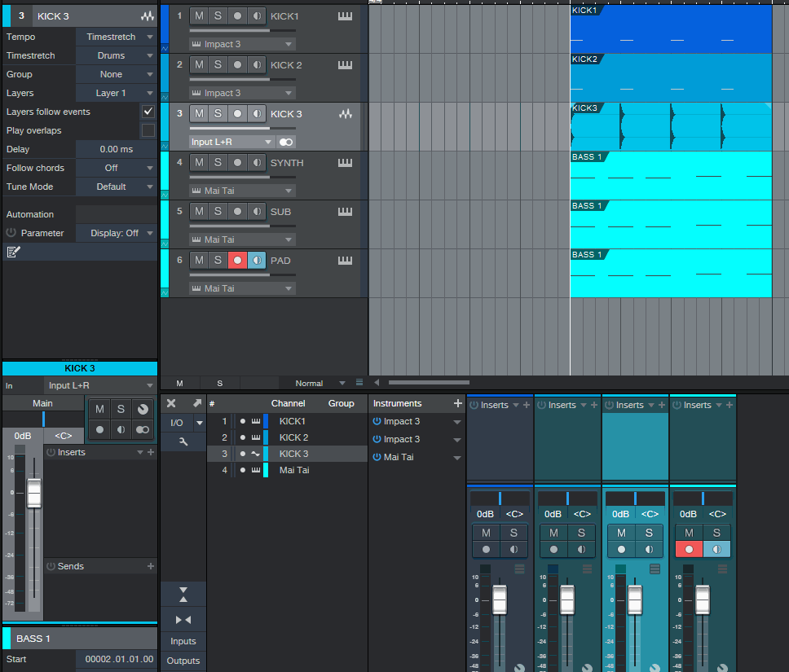Show the mixer Inputs section
Image resolution: width=789 pixels, height=672 pixels.
pos(183,641)
